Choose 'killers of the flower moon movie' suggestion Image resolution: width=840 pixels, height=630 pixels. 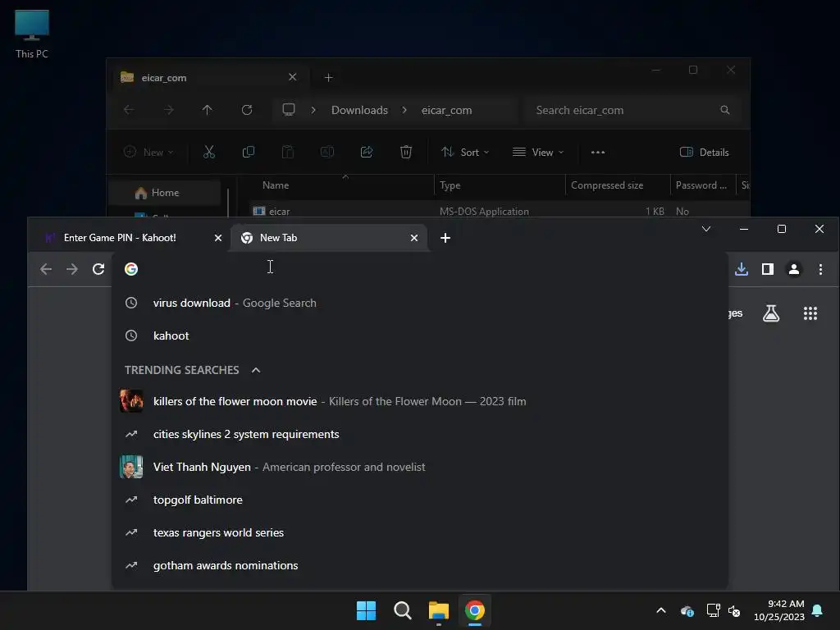coord(420,401)
